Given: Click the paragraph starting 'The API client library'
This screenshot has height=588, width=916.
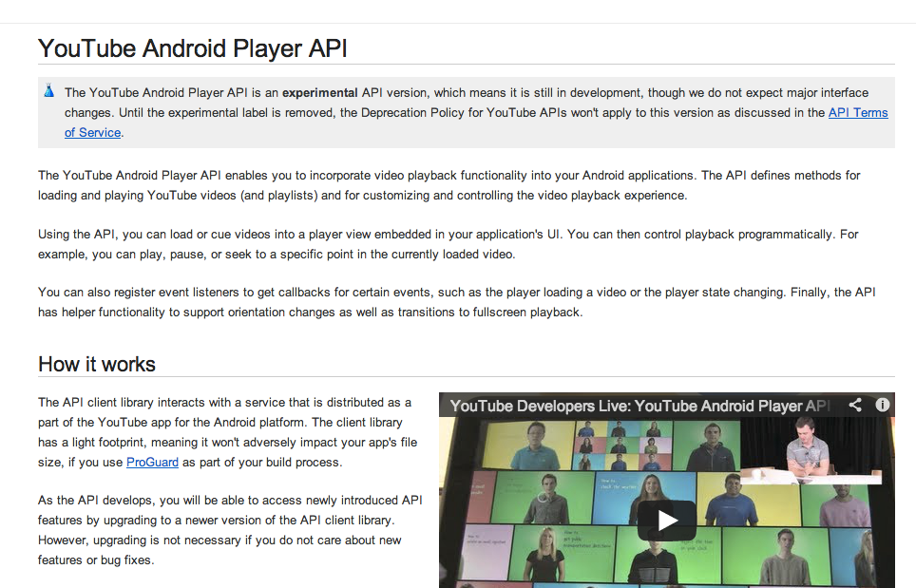Looking at the screenshot, I should 226,432.
